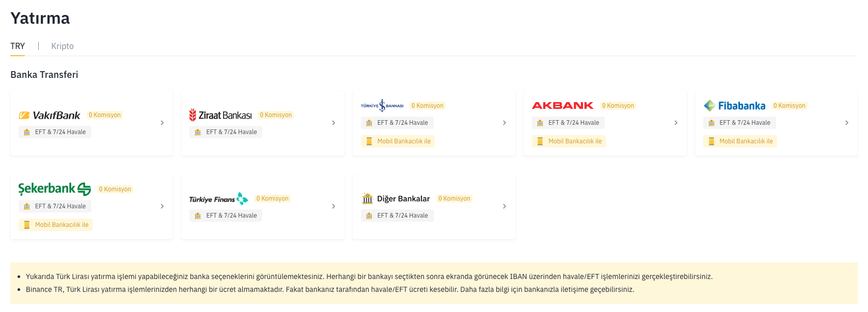Toggle Mobil Bankacılık ile on Akbank card
Screen dimensions: 868x312
point(569,141)
